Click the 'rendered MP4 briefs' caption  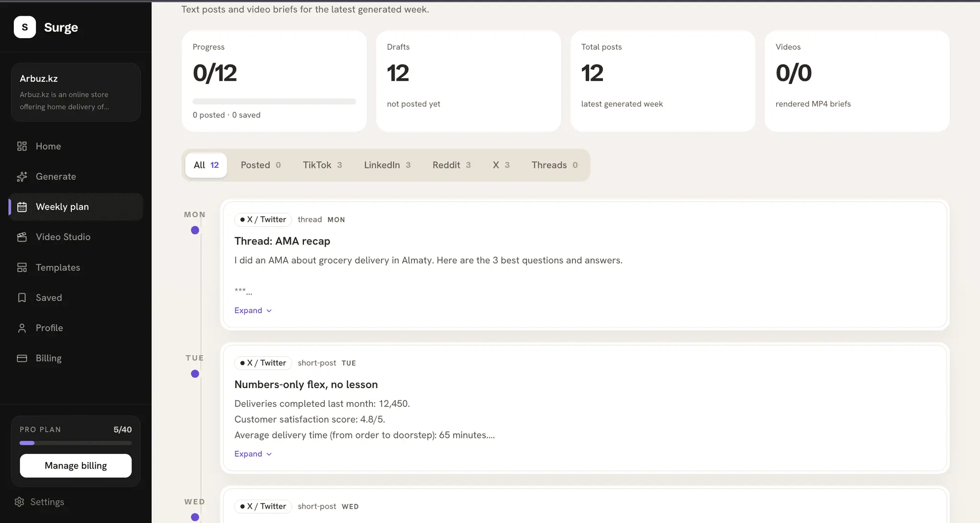813,104
